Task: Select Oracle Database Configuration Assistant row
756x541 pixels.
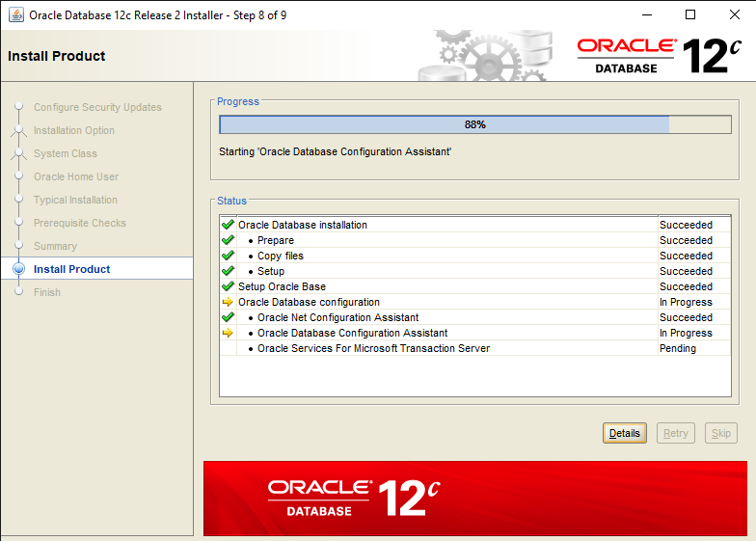Action: (474, 333)
